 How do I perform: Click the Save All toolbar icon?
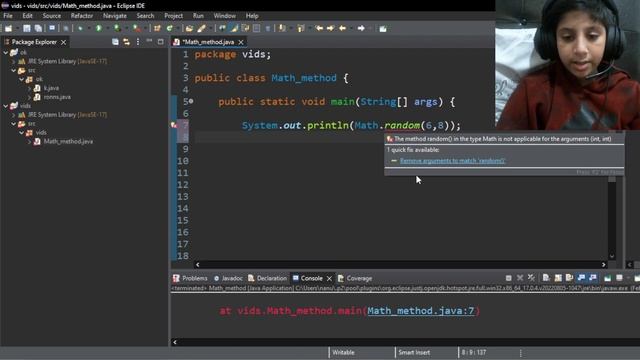[38, 28]
